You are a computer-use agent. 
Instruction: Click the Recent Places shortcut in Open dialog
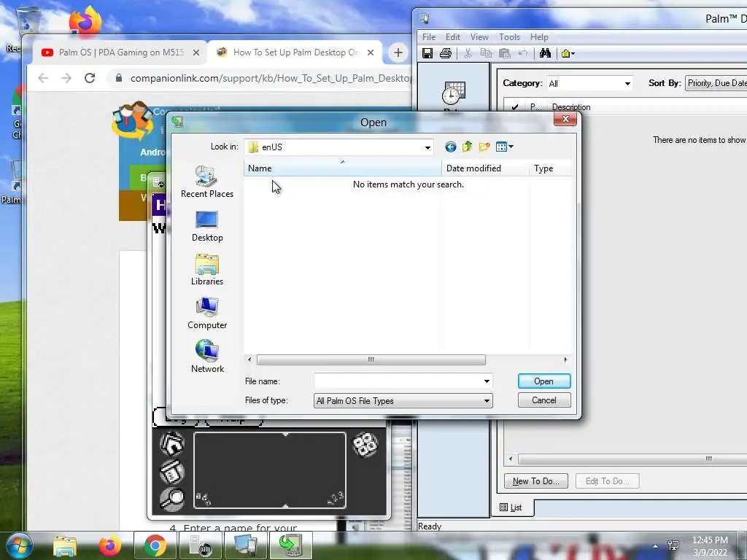(x=206, y=182)
